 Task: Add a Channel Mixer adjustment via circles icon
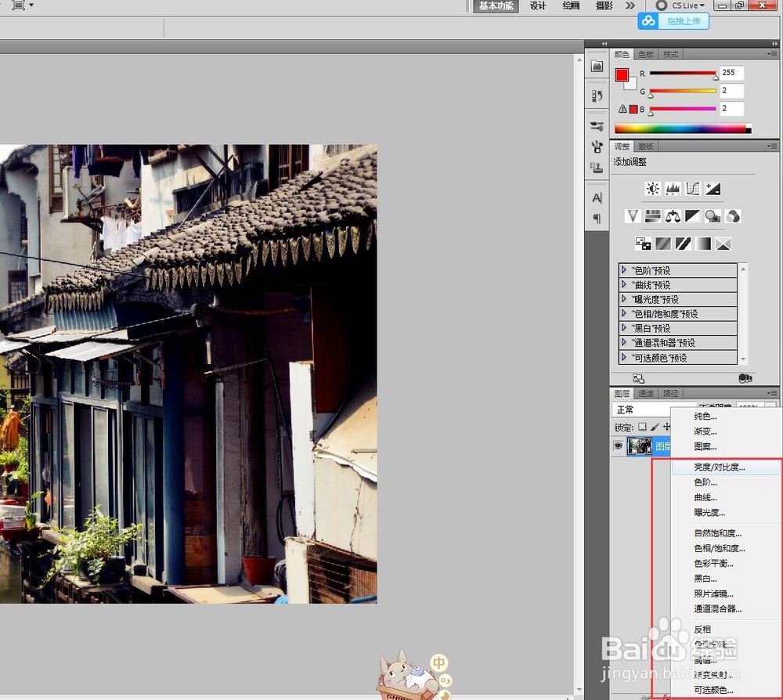coord(733,215)
